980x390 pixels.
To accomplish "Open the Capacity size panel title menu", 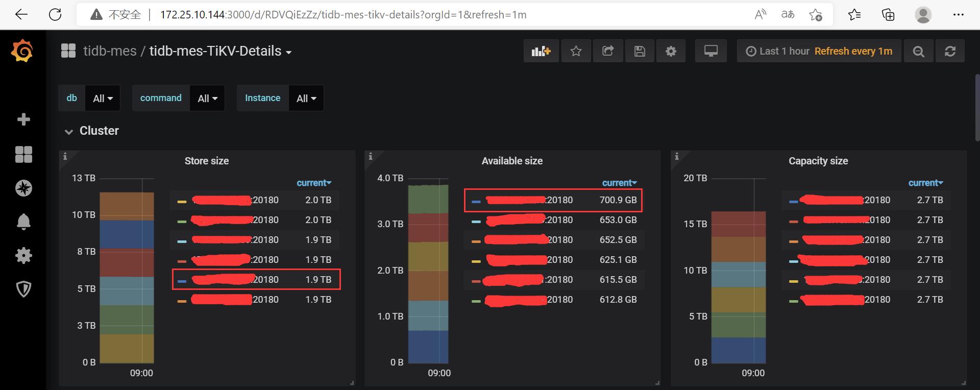I will coord(818,161).
